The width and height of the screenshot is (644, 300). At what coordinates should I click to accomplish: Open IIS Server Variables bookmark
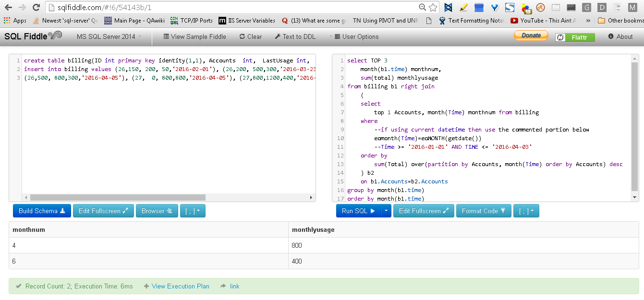[x=247, y=21]
